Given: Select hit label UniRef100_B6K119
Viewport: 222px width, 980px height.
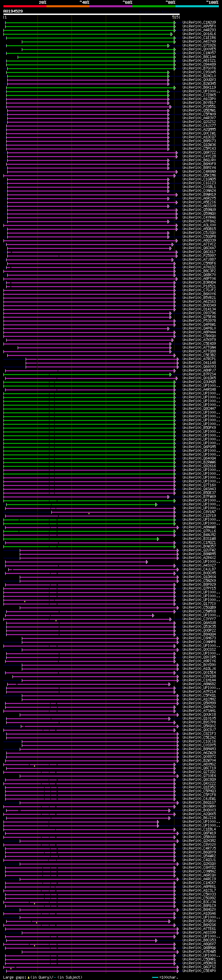Looking at the screenshot, I should 199,88.
